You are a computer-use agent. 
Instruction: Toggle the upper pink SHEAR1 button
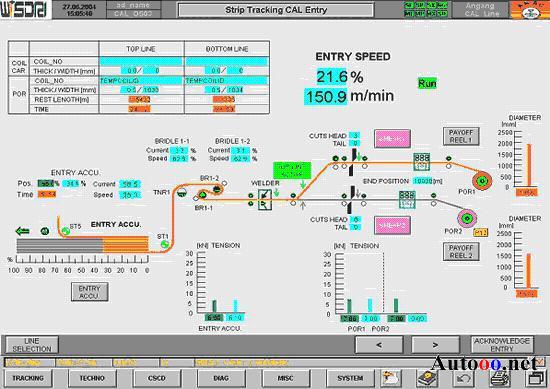click(392, 139)
